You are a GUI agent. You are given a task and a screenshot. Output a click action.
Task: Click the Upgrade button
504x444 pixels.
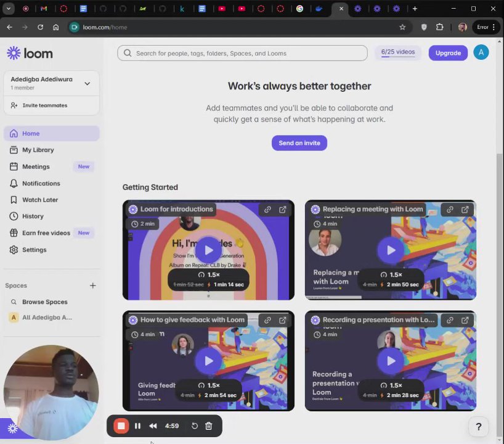pyautogui.click(x=448, y=53)
